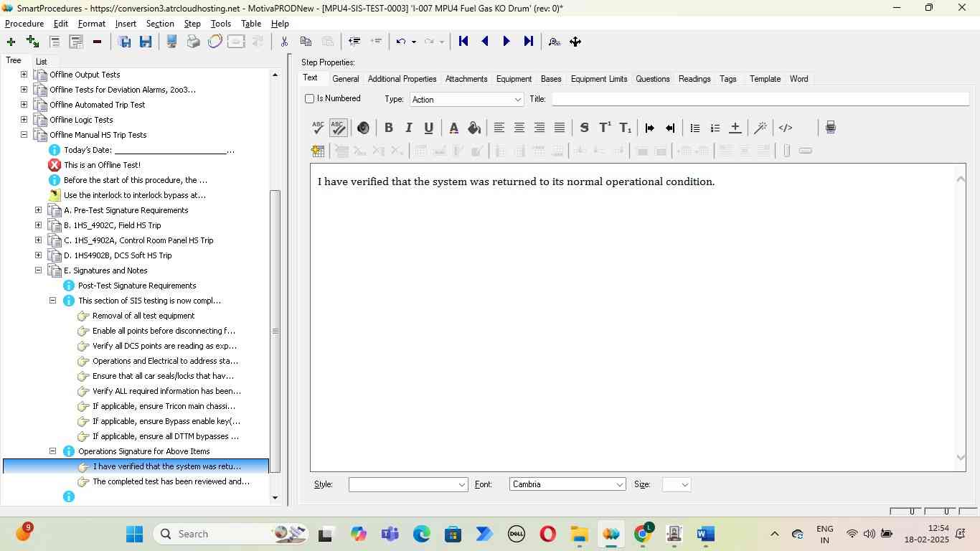Toggle the auto spell check ABC button
This screenshot has height=551, width=980.
click(x=339, y=128)
